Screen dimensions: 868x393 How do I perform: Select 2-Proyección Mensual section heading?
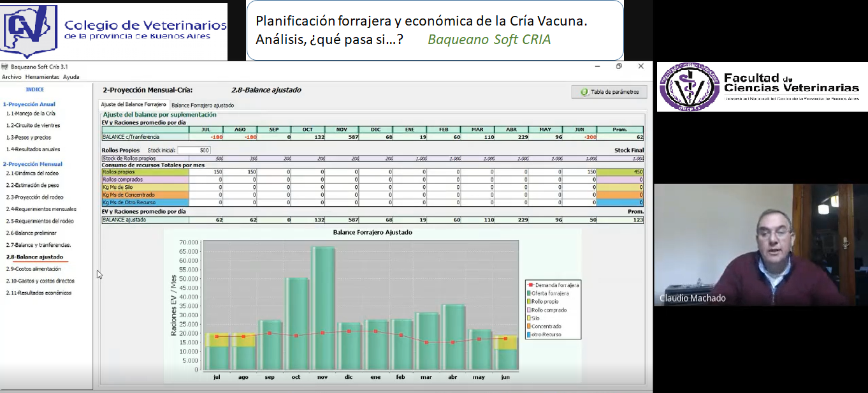click(32, 164)
